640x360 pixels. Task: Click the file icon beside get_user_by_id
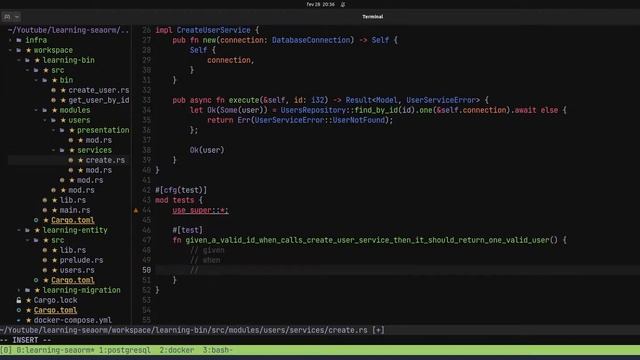coord(53,100)
